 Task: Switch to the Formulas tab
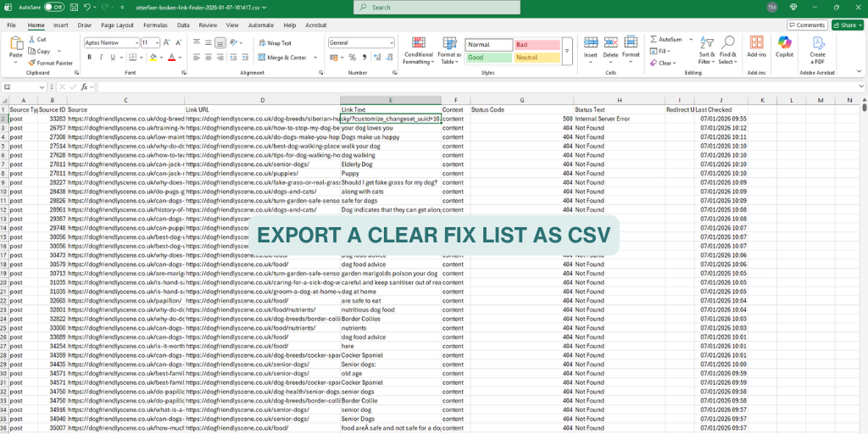[156, 25]
